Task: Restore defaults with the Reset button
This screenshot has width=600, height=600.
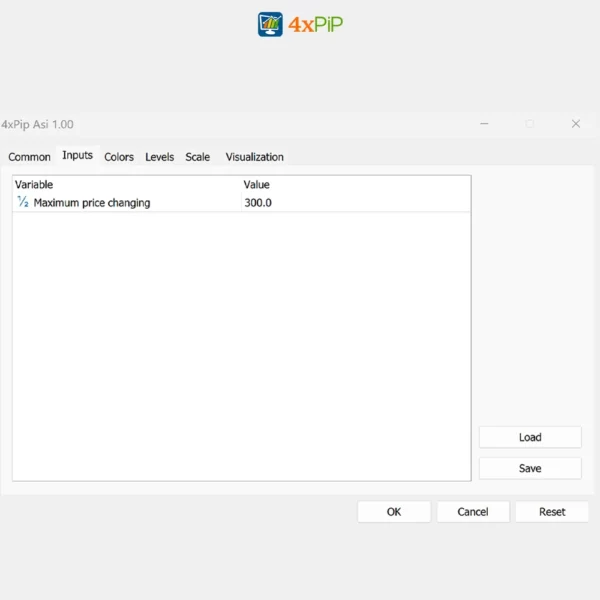Action: tap(552, 511)
